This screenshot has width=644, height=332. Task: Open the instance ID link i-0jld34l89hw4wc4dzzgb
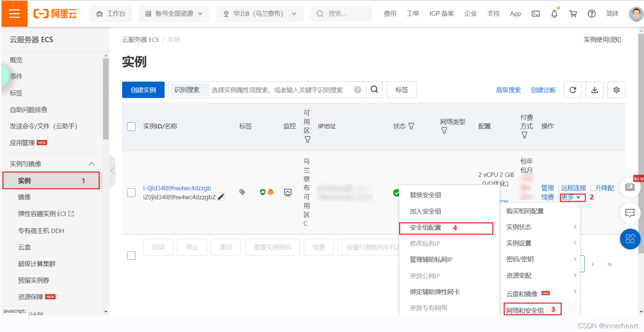[177, 188]
